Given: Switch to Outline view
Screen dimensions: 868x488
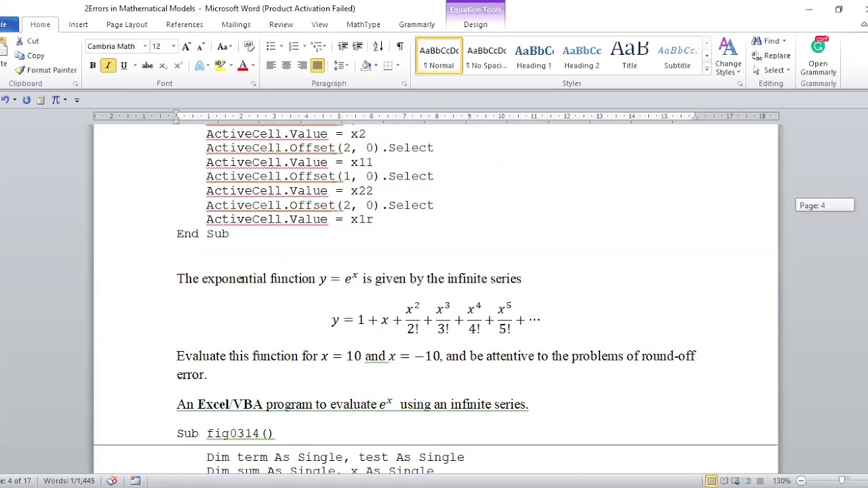Looking at the screenshot, I should pos(749,481).
